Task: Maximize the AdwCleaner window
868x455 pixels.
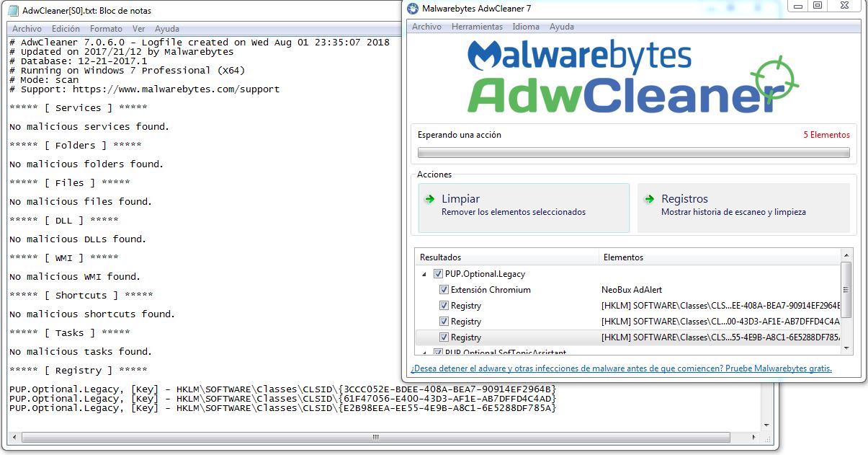Action: 817,6
